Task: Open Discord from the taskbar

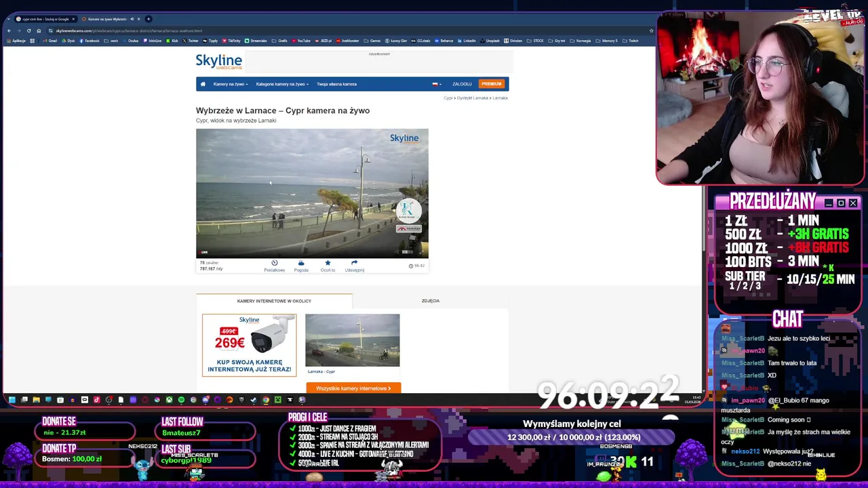Action: 205,400
